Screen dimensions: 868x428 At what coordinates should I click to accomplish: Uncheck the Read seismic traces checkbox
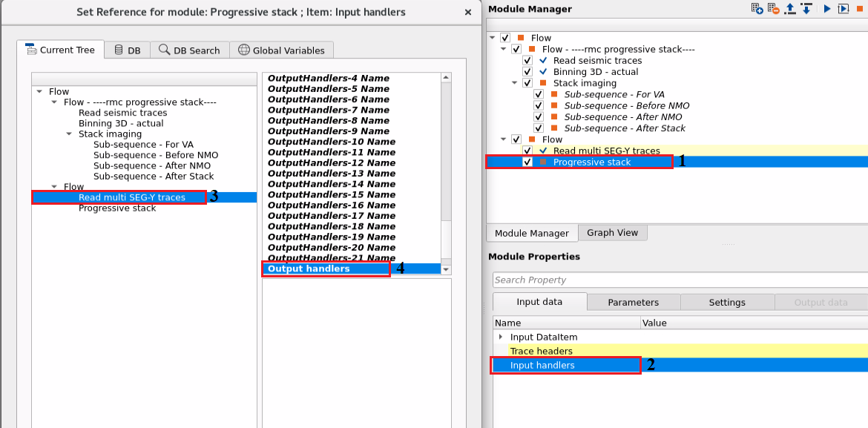527,60
